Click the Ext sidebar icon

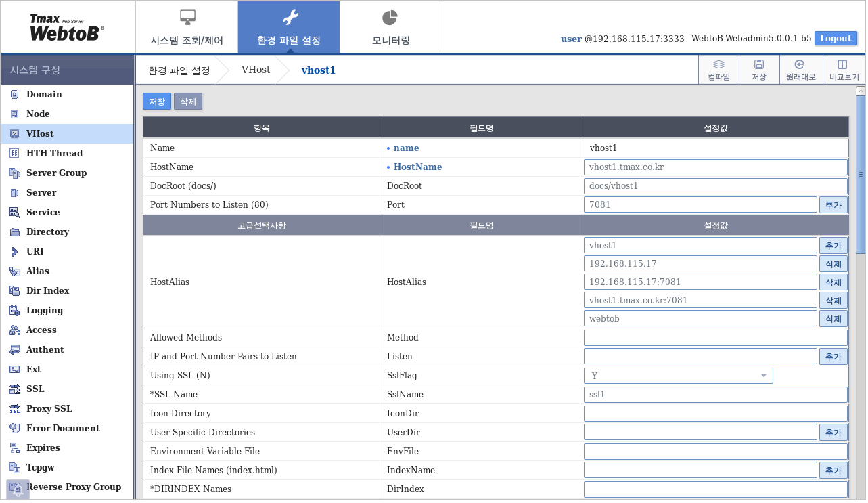click(14, 370)
